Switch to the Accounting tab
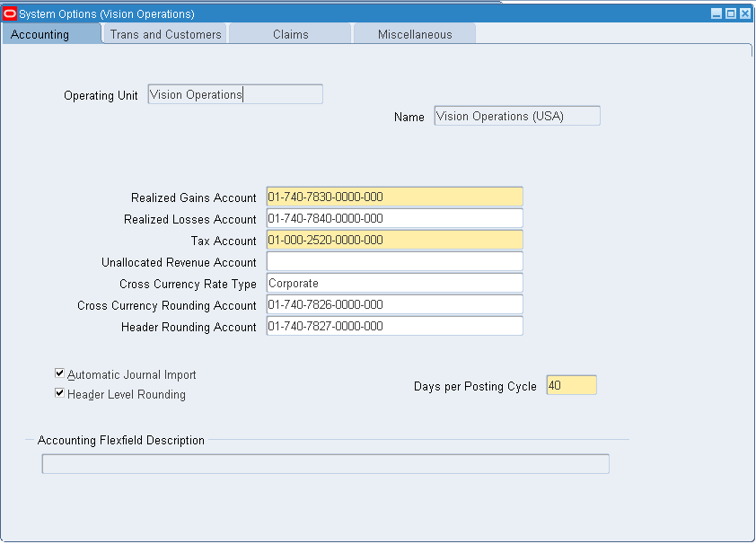The height and width of the screenshot is (544, 756). [40, 34]
